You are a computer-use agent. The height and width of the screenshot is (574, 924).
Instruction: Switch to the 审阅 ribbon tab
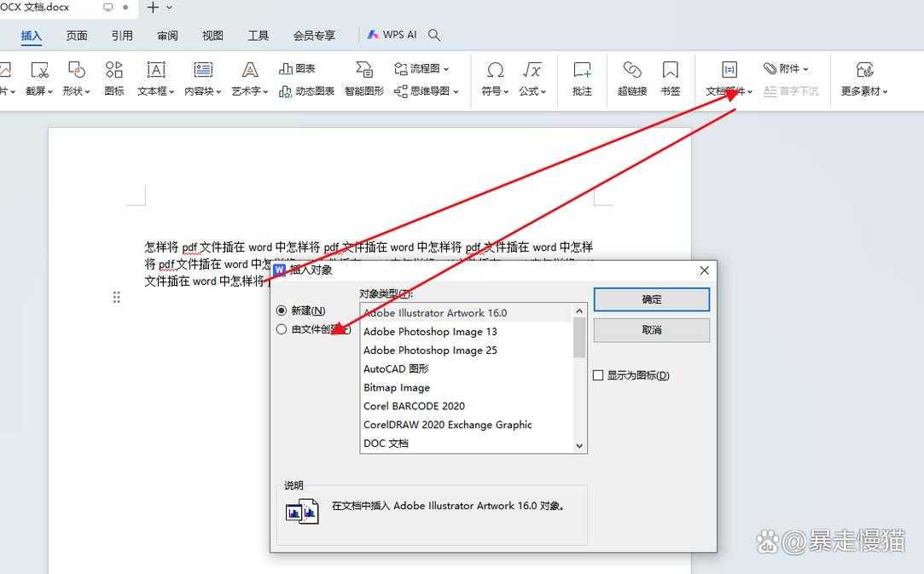[x=167, y=35]
